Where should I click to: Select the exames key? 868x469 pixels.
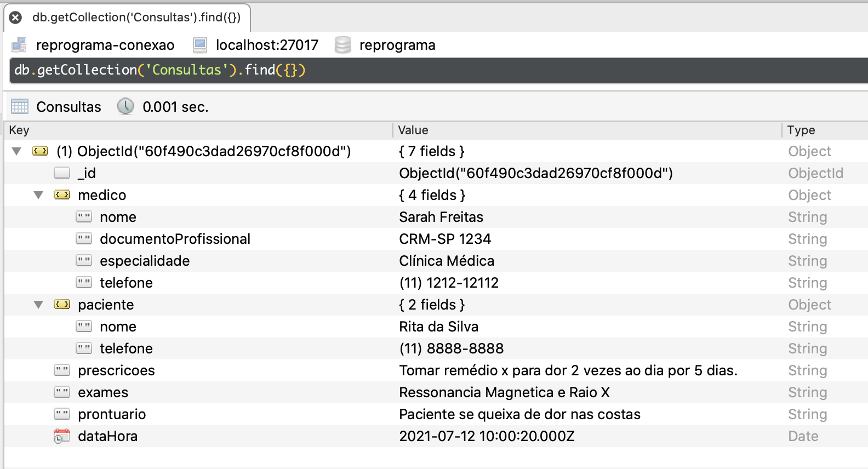(103, 392)
